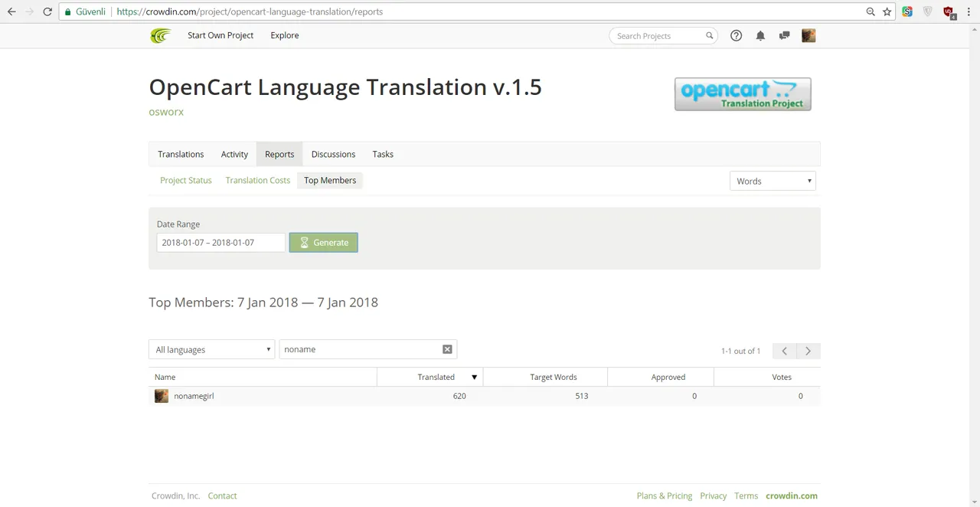Open the osworx owner link
The image size is (980, 507).
(166, 112)
